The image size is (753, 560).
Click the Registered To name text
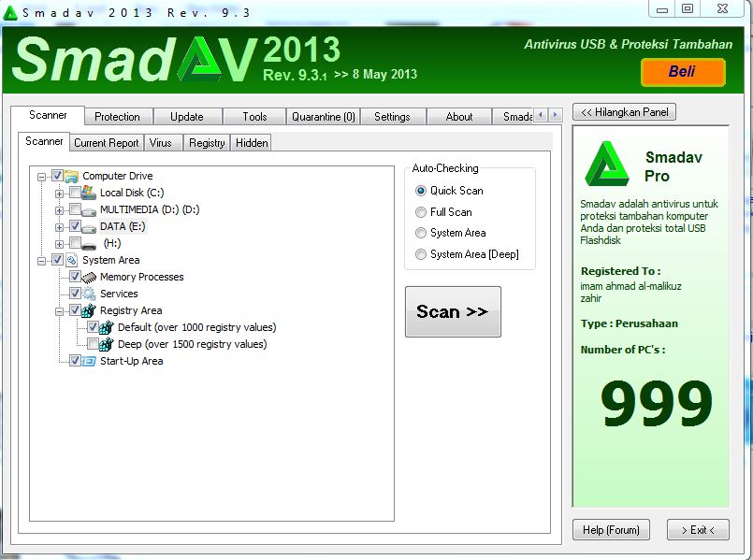[630, 293]
